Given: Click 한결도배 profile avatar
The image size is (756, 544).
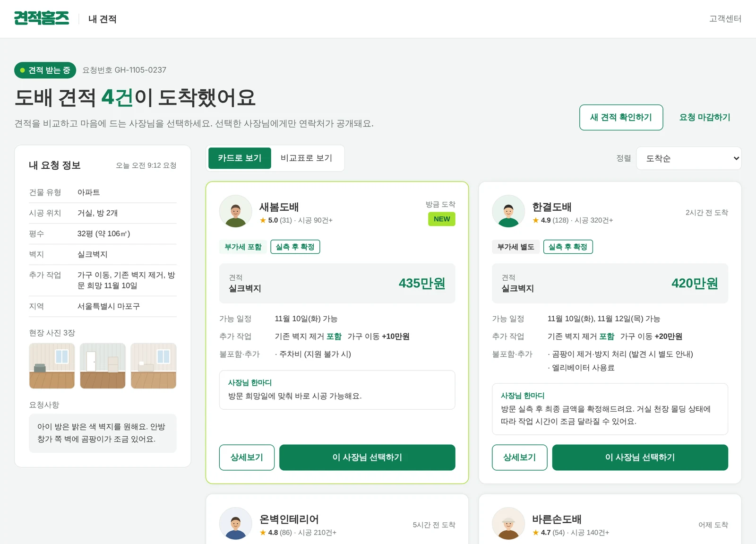Looking at the screenshot, I should point(508,211).
